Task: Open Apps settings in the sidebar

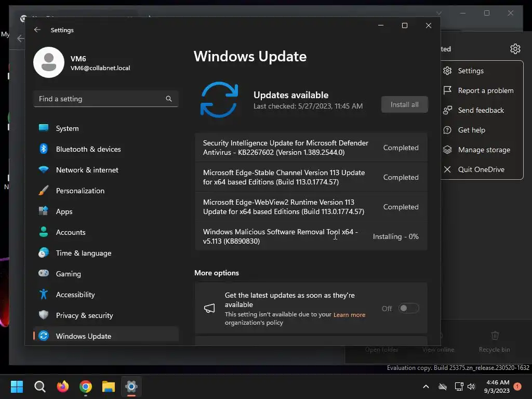Action: [106, 211]
